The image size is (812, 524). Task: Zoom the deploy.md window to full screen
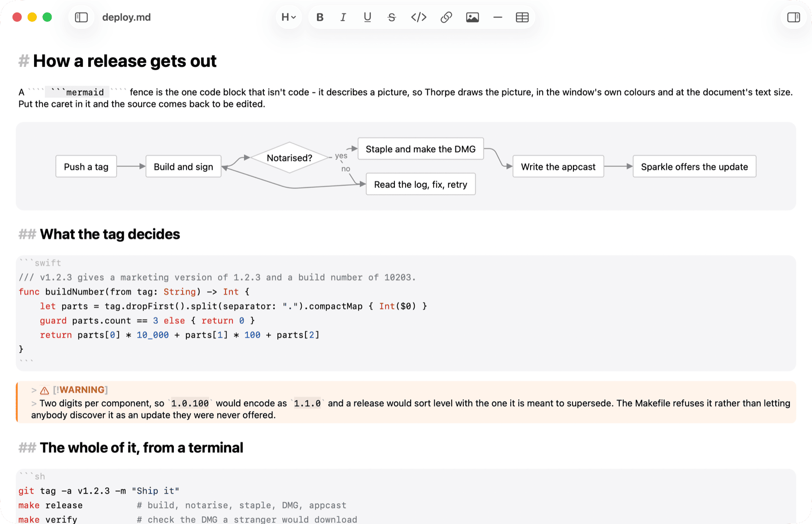point(47,17)
